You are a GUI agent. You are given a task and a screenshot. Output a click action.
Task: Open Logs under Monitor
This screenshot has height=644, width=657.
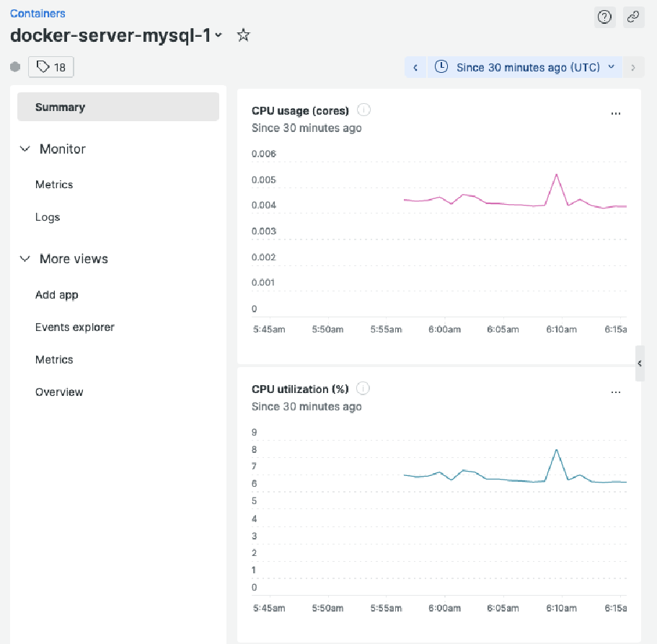[48, 217]
